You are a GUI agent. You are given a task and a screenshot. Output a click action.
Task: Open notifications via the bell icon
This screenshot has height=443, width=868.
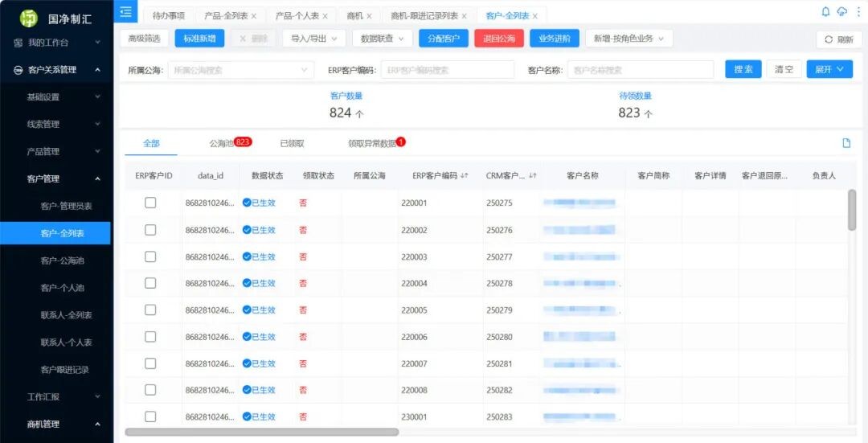tap(825, 12)
